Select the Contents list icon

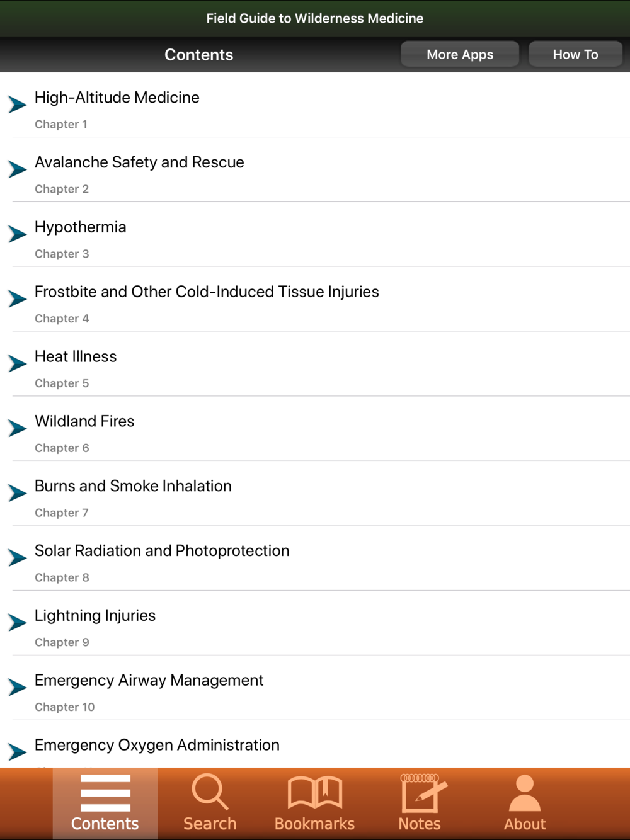pyautogui.click(x=105, y=793)
